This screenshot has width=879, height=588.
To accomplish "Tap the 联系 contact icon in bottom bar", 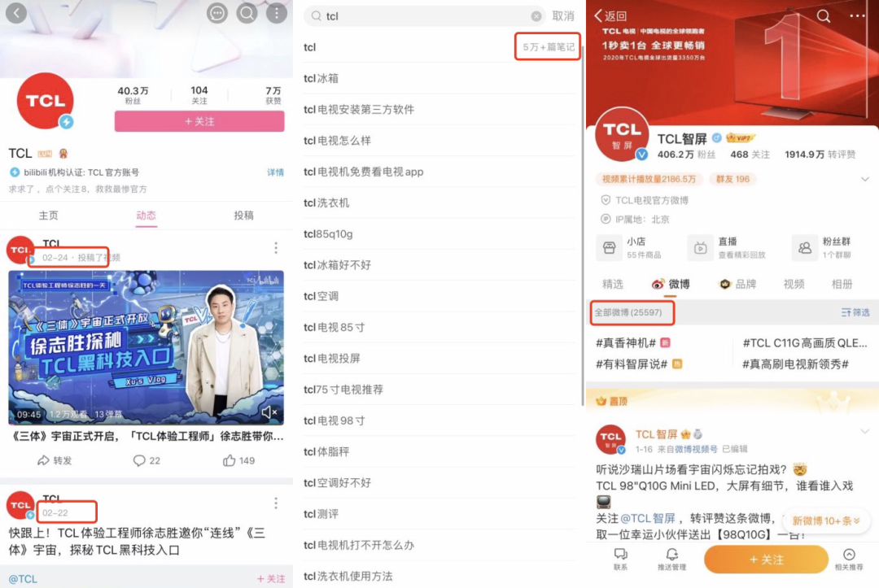I will pos(620,559).
